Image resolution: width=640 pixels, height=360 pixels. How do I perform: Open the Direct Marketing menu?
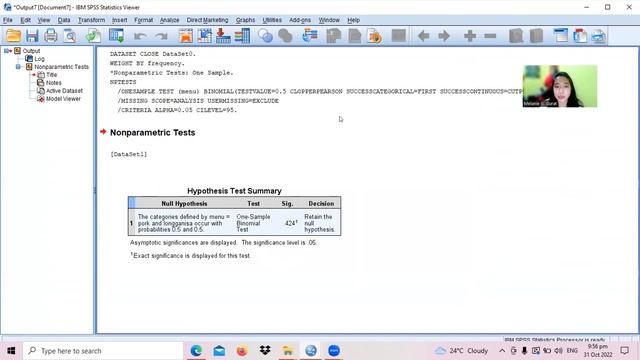tap(207, 20)
